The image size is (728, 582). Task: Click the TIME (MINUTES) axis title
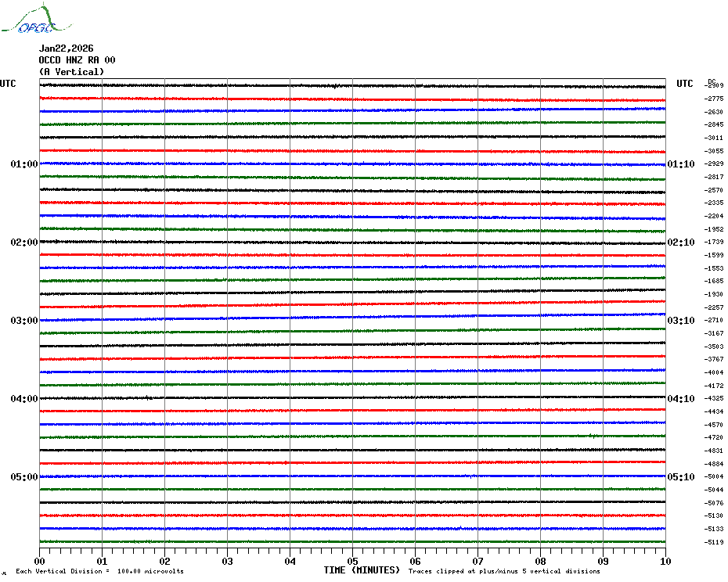(362, 570)
